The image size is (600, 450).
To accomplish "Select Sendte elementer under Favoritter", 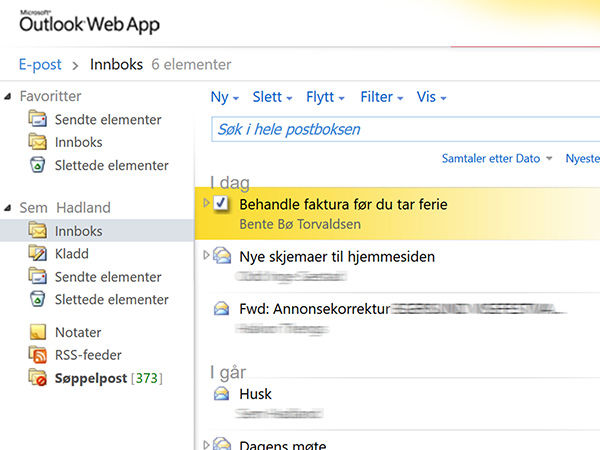I will point(108,119).
